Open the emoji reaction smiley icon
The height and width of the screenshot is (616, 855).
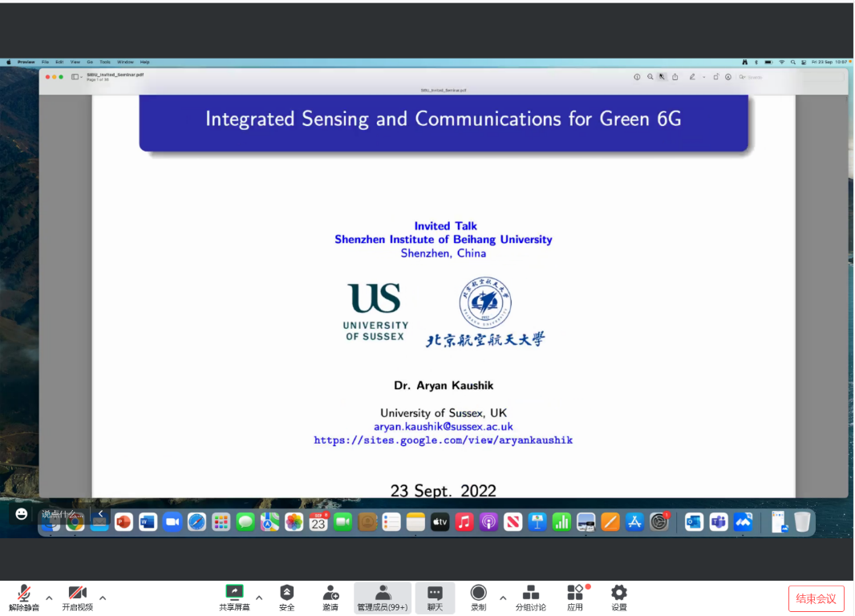[x=22, y=513]
